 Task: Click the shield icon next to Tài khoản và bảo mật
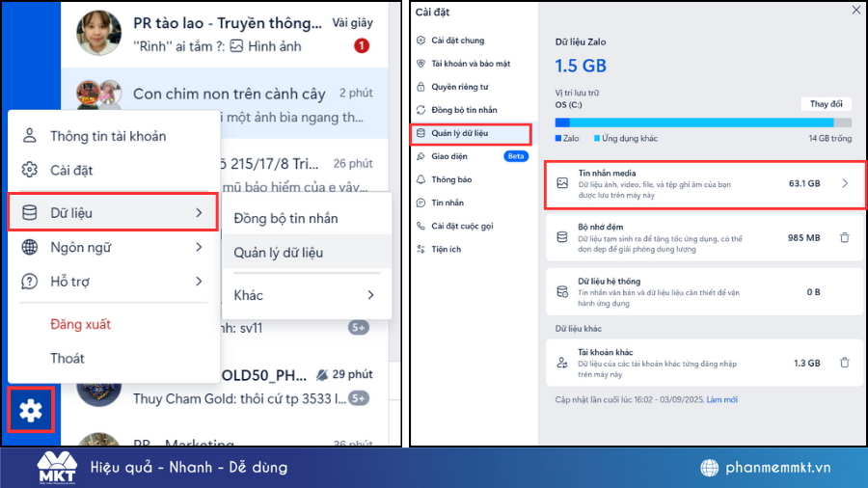point(420,64)
